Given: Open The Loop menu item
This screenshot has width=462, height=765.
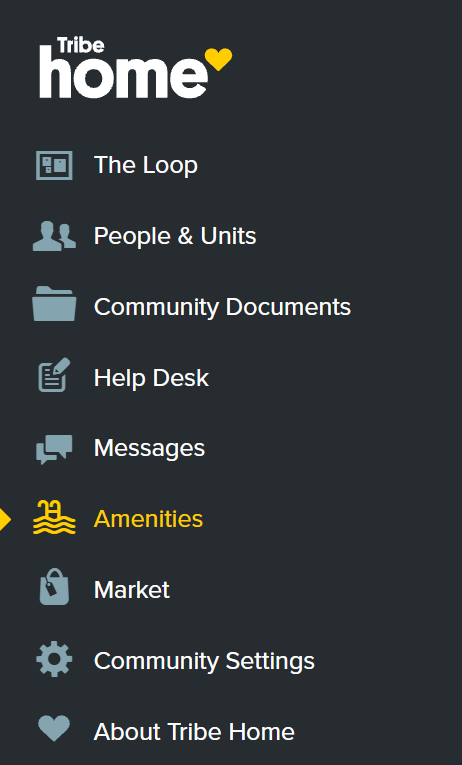Looking at the screenshot, I should (x=146, y=165).
